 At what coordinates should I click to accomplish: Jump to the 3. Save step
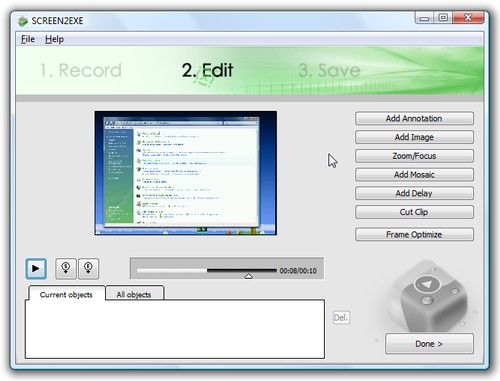tap(329, 70)
